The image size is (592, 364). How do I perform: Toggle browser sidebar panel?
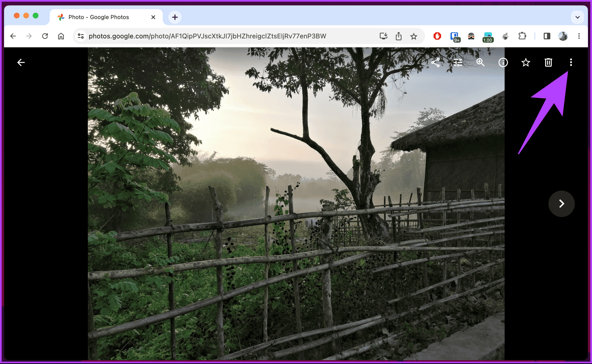(547, 36)
